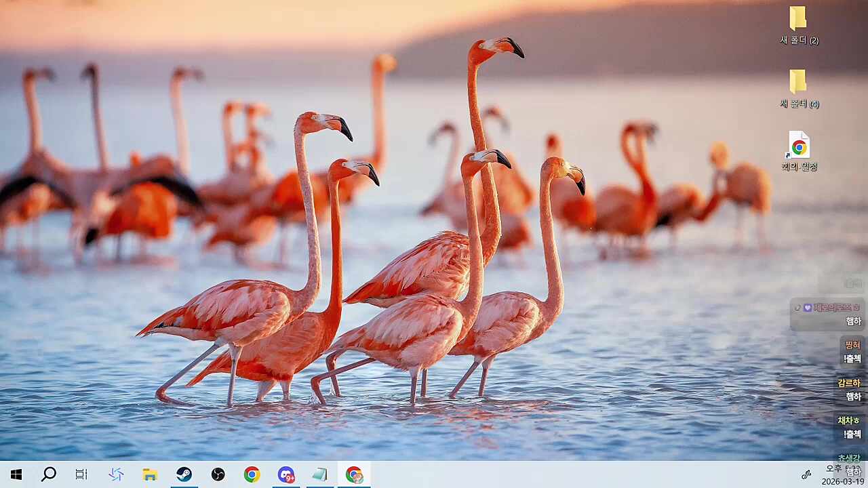Switch to Steam in the taskbar
The height and width of the screenshot is (488, 868).
pyautogui.click(x=184, y=474)
